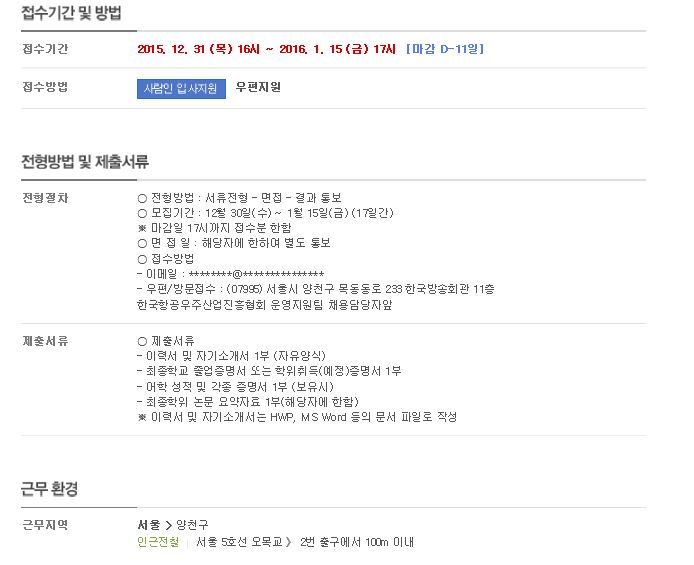This screenshot has width=694, height=565.
Task: Click the 근무지역 row label
Action: [45, 525]
